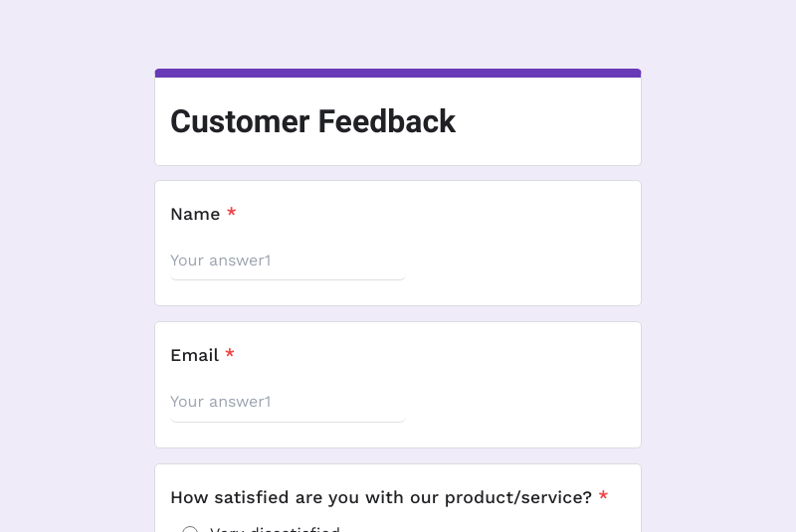Focus the Email answer text field
The image size is (796, 532).
pos(287,402)
